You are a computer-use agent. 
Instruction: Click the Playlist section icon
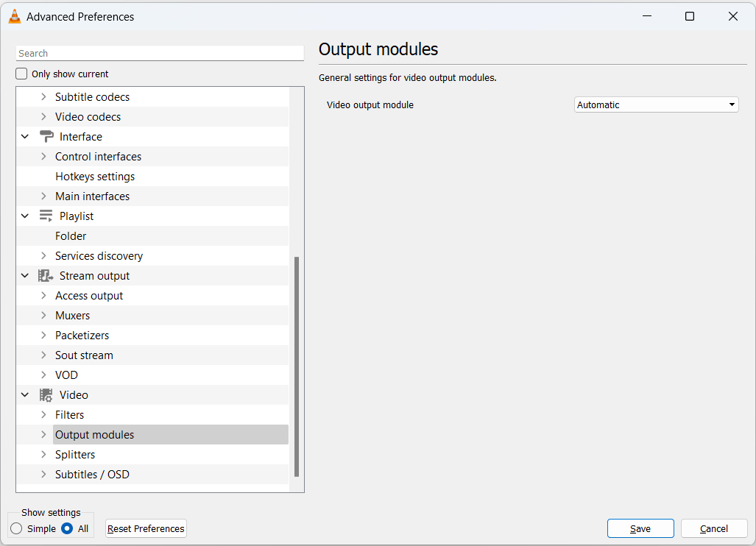44,216
